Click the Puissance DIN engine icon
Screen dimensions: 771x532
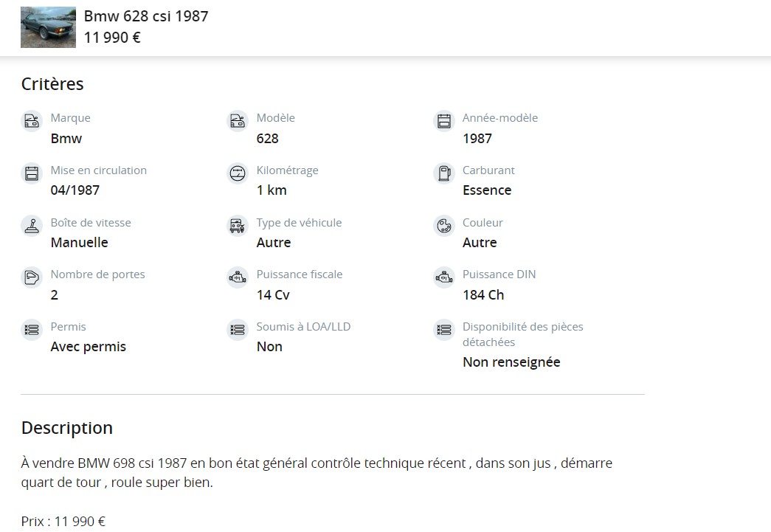pyautogui.click(x=443, y=277)
